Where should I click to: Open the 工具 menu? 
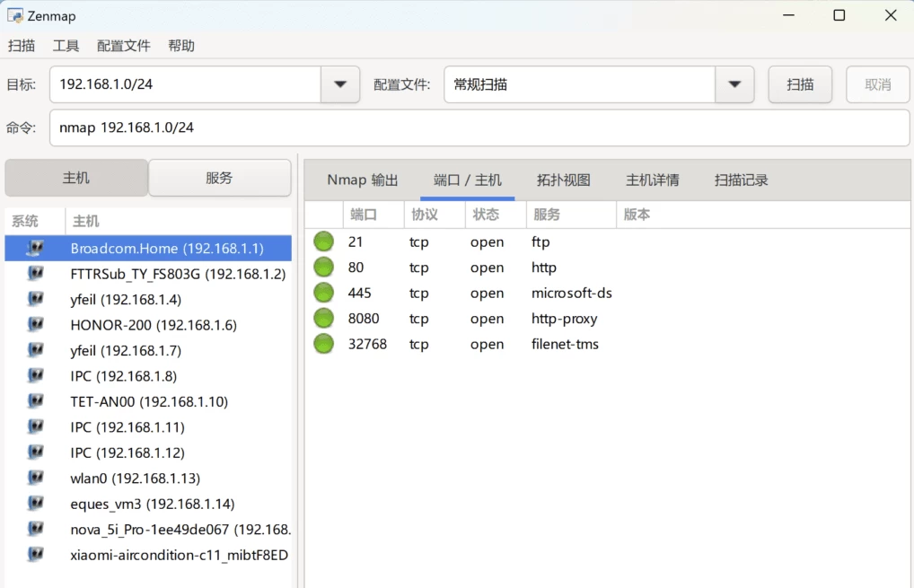click(x=66, y=46)
